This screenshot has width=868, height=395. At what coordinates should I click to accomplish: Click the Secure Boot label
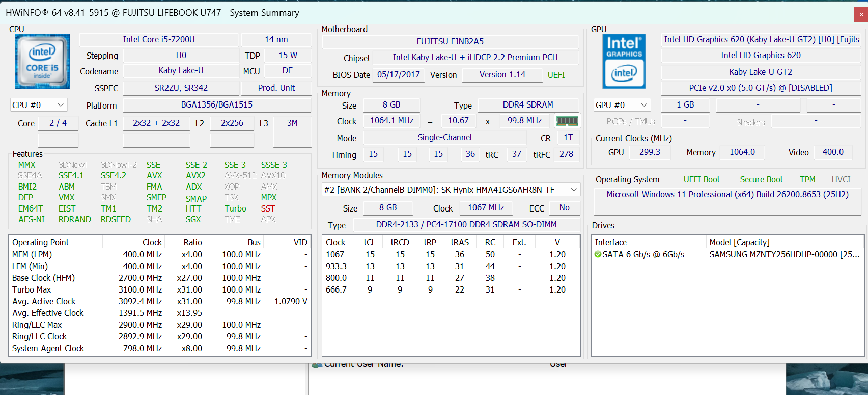[x=762, y=179]
